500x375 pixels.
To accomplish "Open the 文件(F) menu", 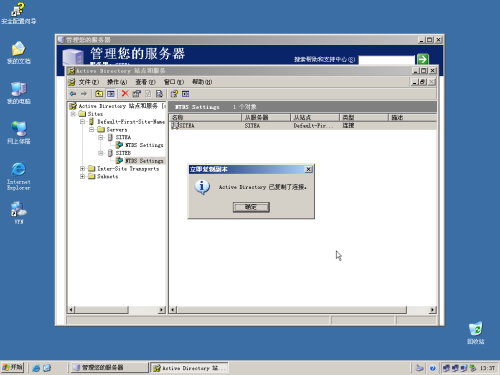I will click(89, 82).
